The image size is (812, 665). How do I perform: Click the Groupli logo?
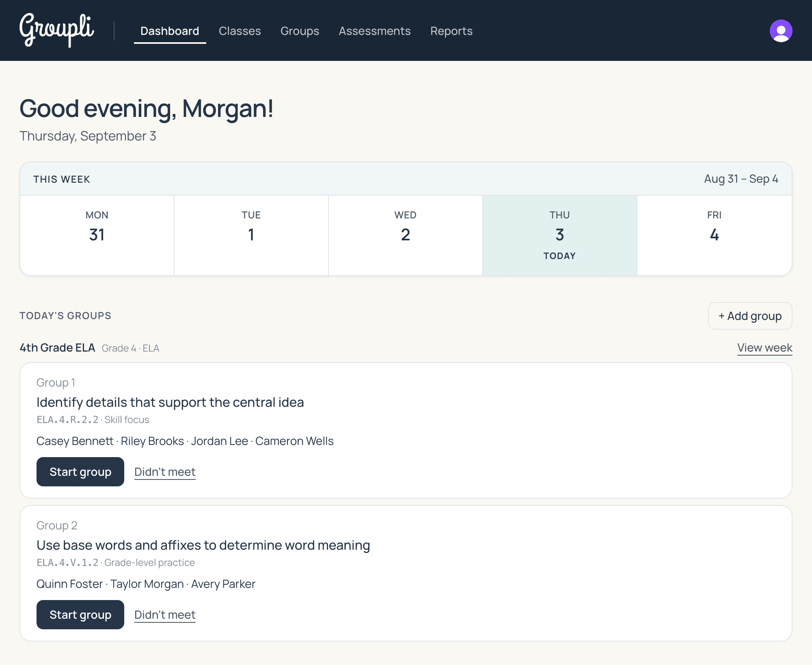[57, 30]
